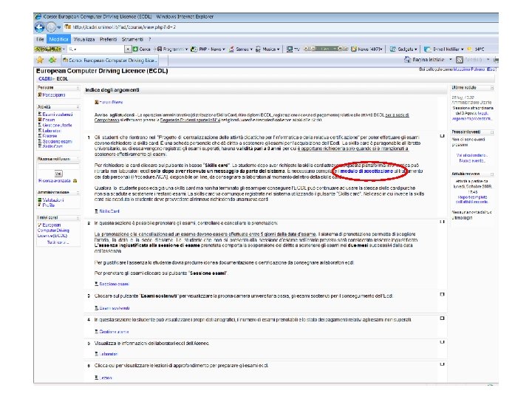The image size is (532, 399).
Task: Click the browser Forward arrow button
Action: [x=51, y=27]
